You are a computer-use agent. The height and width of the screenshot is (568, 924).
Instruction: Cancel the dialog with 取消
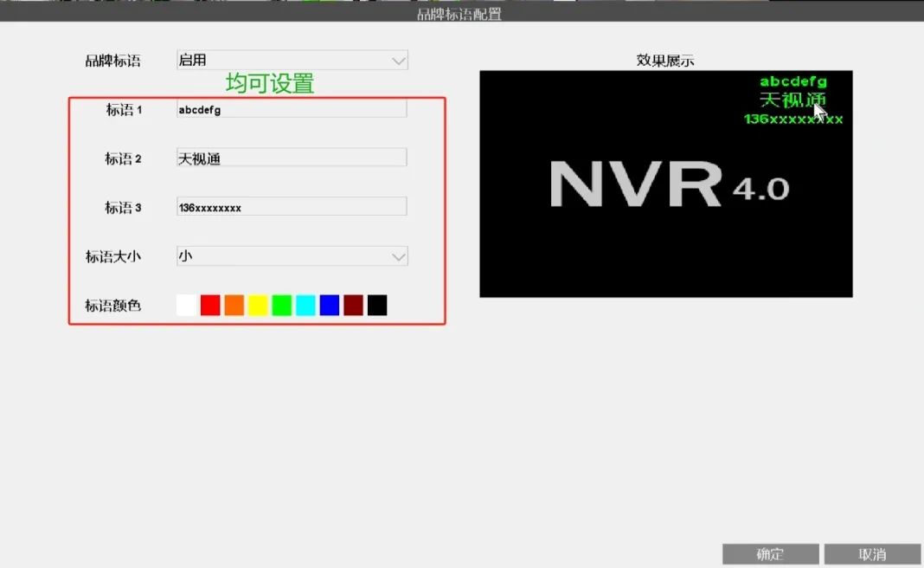[872, 554]
